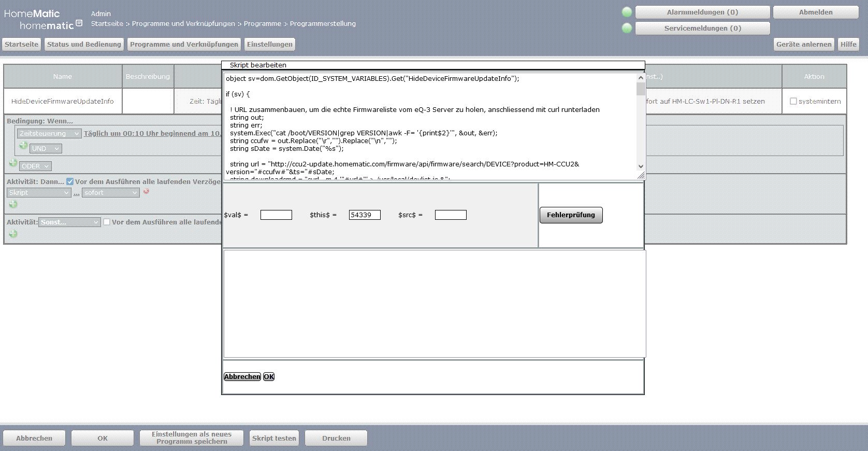Screen dimensions: 868x451
Task: Confirm script dialog with OK
Action: click(x=269, y=377)
